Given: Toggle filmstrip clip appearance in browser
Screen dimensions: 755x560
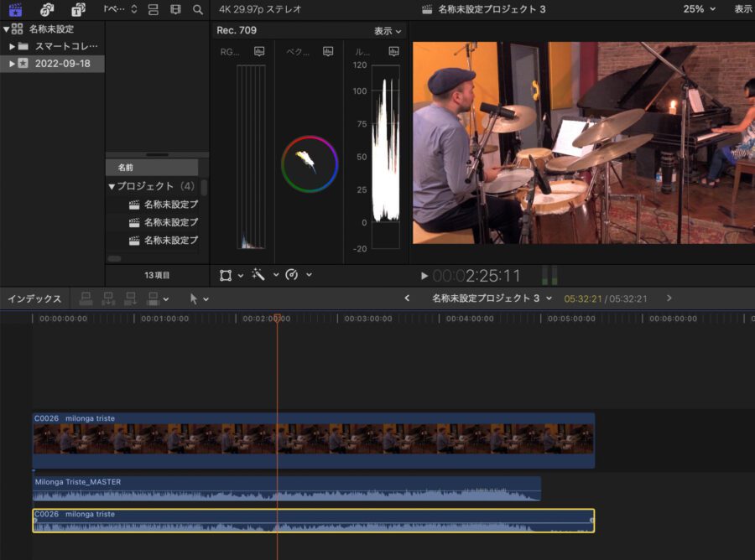Looking at the screenshot, I should point(175,9).
